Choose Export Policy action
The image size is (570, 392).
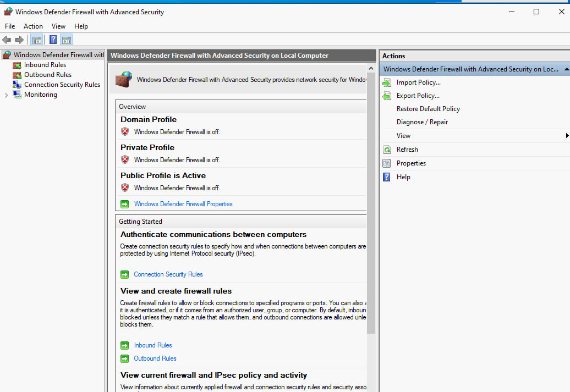pyautogui.click(x=418, y=96)
